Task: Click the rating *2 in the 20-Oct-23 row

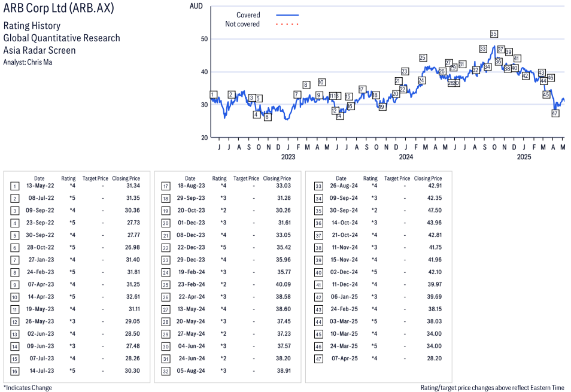Action: [x=223, y=211]
